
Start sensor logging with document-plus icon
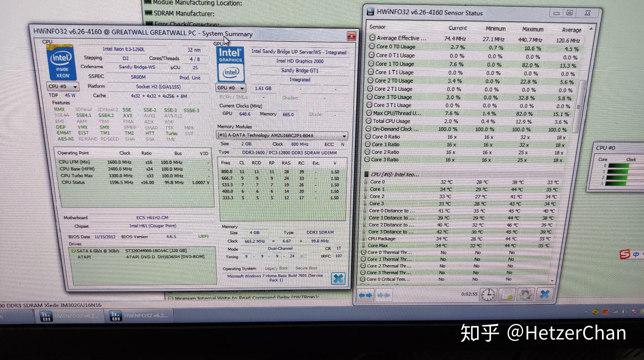[x=507, y=294]
